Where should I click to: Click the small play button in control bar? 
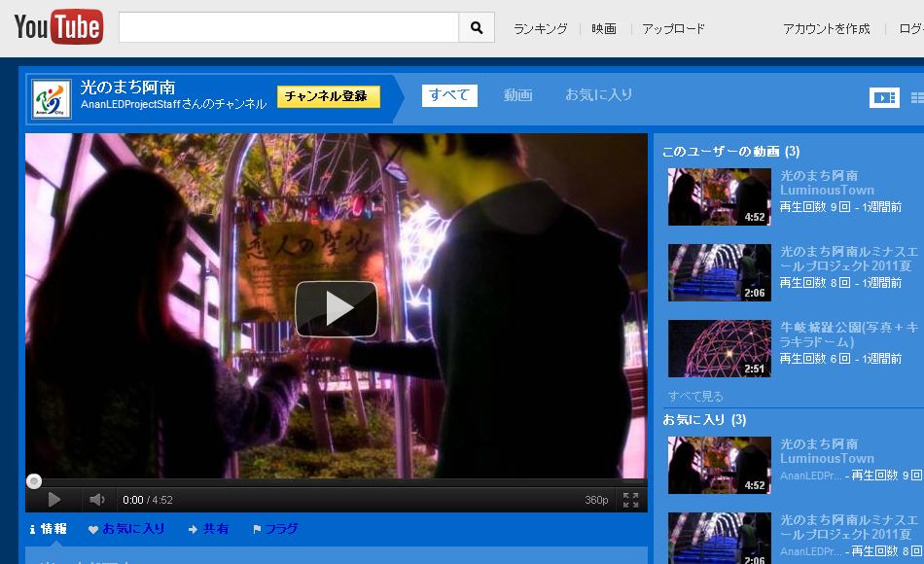[x=53, y=500]
